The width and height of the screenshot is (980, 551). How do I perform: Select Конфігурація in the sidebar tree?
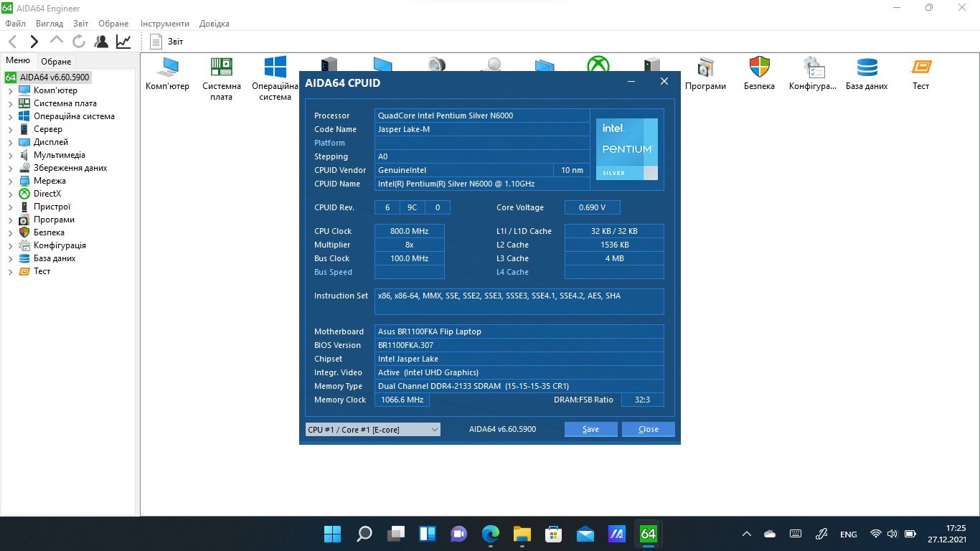(60, 245)
